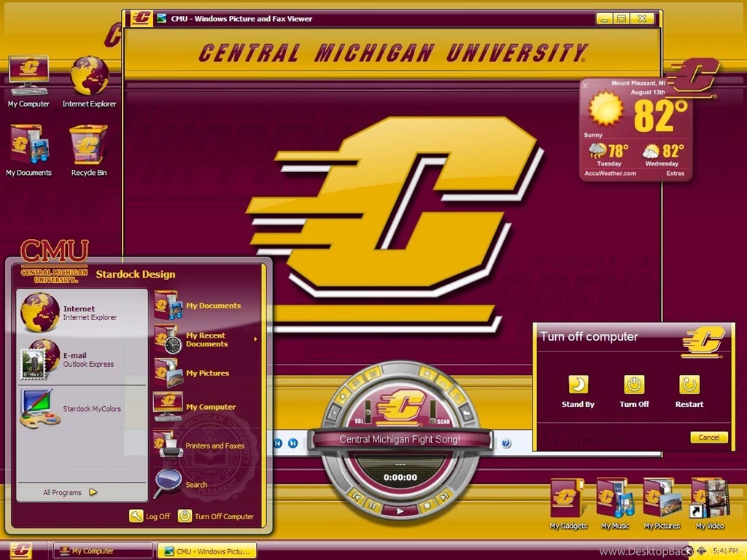
Task: Click the AccuWeather.com link
Action: click(x=611, y=174)
